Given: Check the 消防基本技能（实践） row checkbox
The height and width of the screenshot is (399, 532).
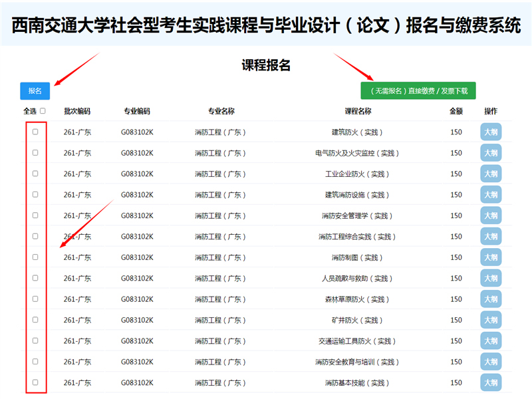Looking at the screenshot, I should tap(35, 382).
